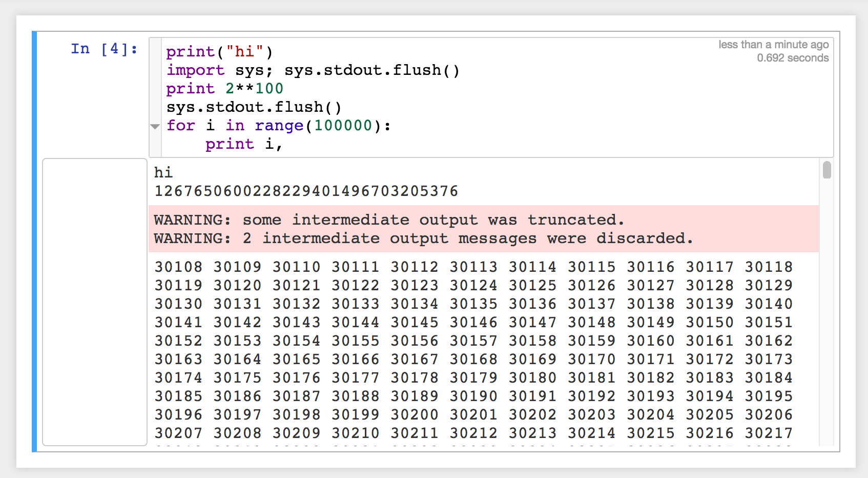Place cursor on the indented print i, line
Viewport: 868px width, 478px height.
(243, 144)
